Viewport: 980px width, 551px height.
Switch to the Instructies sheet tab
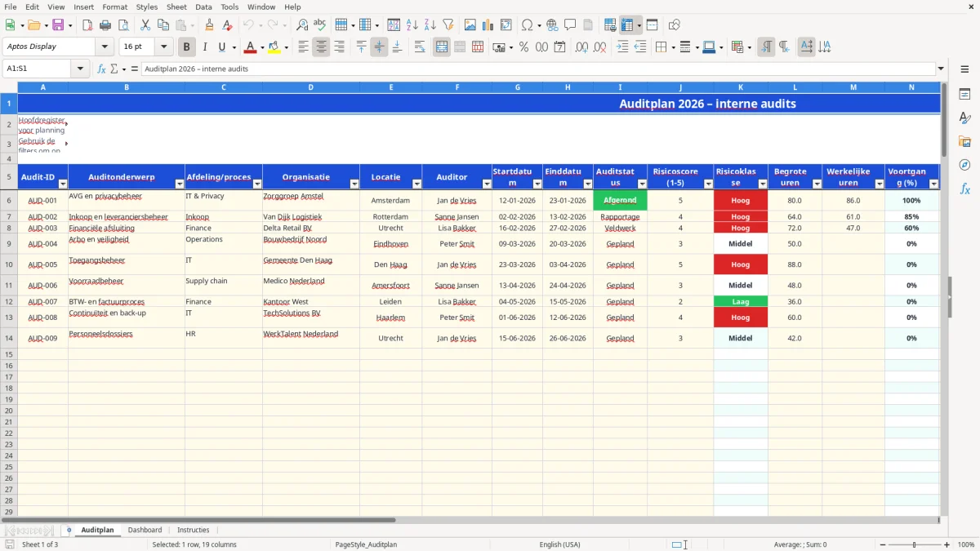click(194, 530)
